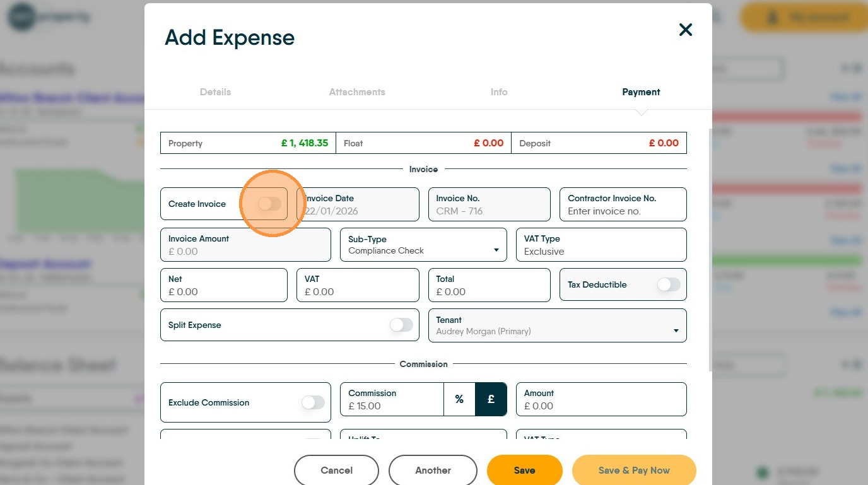Open the Attachments tab
The width and height of the screenshot is (868, 485).
pyautogui.click(x=357, y=92)
